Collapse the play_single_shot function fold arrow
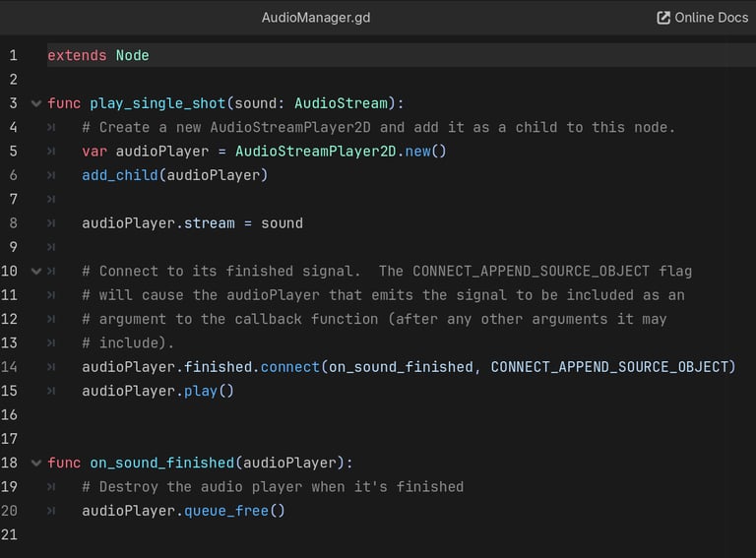The image size is (756, 558). [36, 103]
